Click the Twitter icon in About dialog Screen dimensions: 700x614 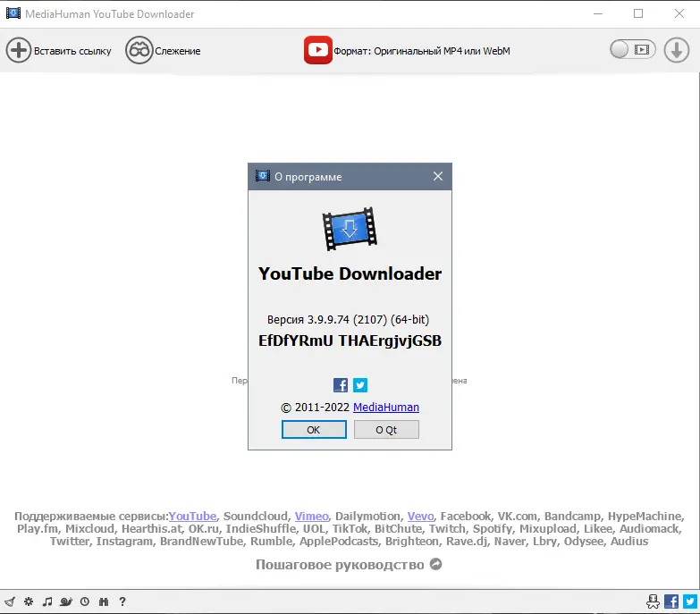360,385
